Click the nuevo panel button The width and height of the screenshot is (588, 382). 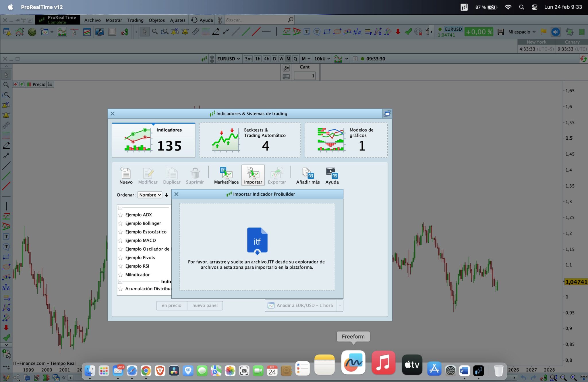point(205,305)
